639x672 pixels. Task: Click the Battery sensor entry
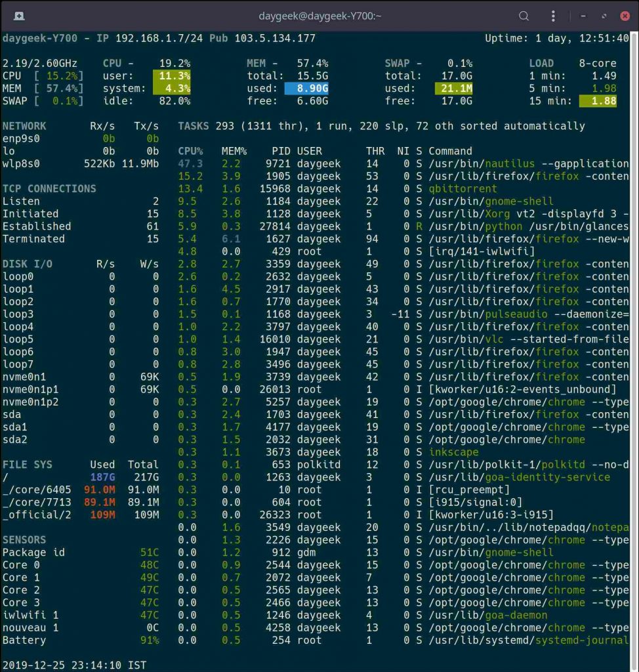click(x=24, y=640)
